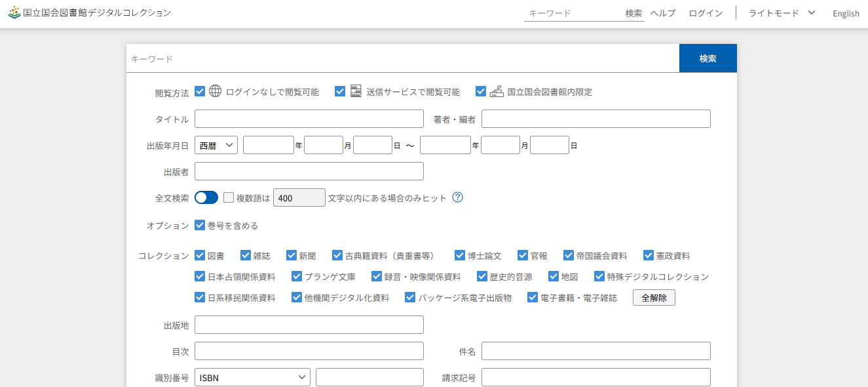
Task: Uncheck the 博士論文 checkbox
Action: point(460,255)
